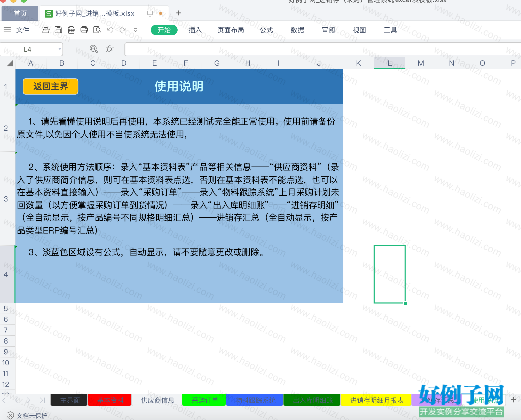
Task: Open the 审阅 ribbon tab
Action: point(328,30)
